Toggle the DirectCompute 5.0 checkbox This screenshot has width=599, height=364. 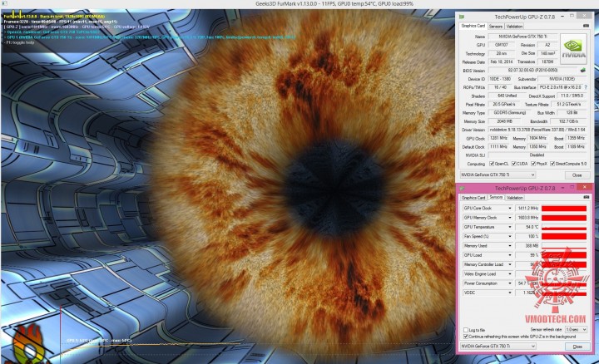point(552,164)
